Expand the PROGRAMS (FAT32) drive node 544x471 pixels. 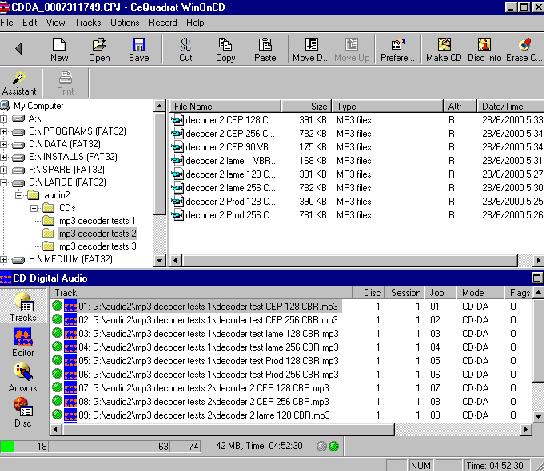tap(3, 131)
